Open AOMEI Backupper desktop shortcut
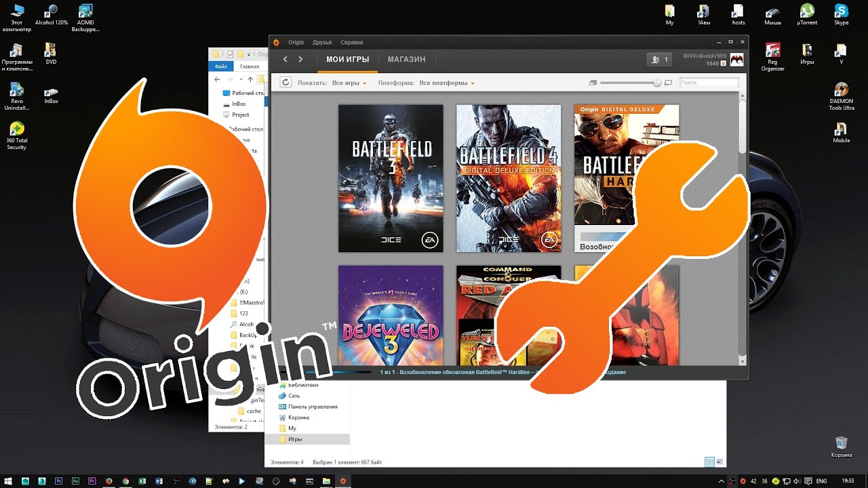868x488 pixels. pyautogui.click(x=85, y=18)
